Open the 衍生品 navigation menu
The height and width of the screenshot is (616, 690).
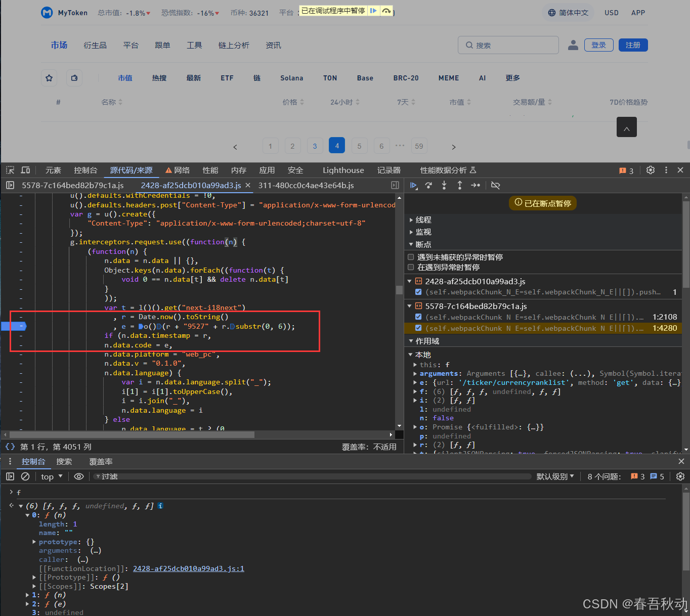pyautogui.click(x=95, y=45)
